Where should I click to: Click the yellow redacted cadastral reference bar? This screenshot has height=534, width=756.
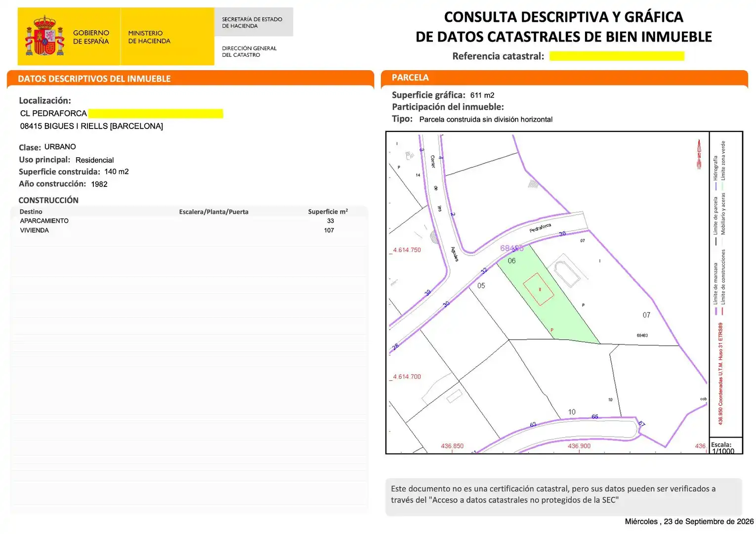(617, 56)
